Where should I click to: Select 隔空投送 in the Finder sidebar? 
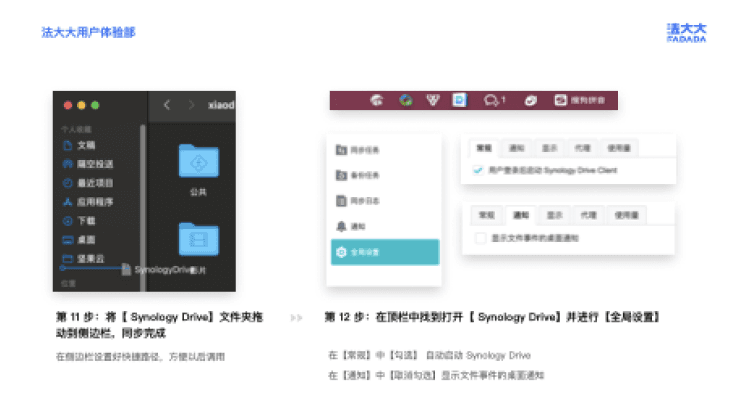point(88,164)
